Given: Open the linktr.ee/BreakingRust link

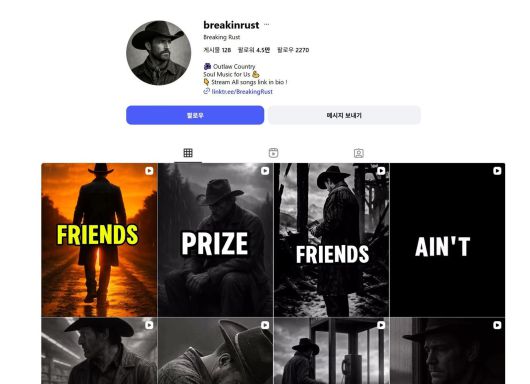Looking at the screenshot, I should [x=242, y=92].
